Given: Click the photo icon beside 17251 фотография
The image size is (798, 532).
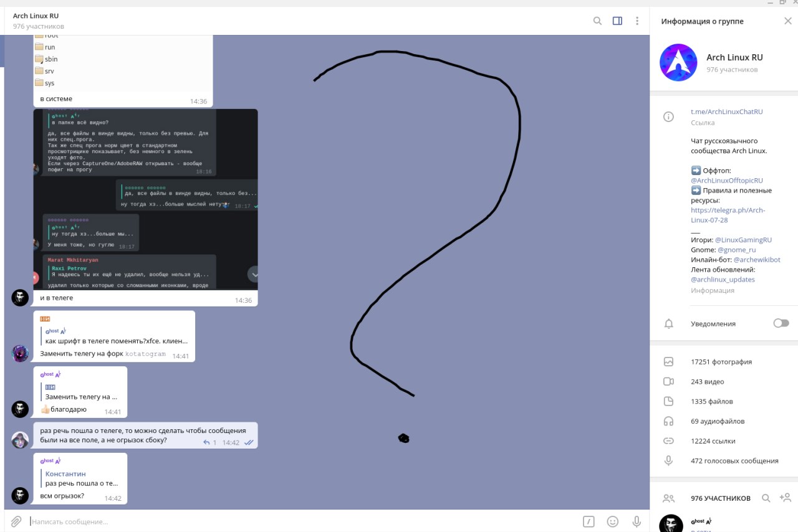Looking at the screenshot, I should (x=669, y=361).
